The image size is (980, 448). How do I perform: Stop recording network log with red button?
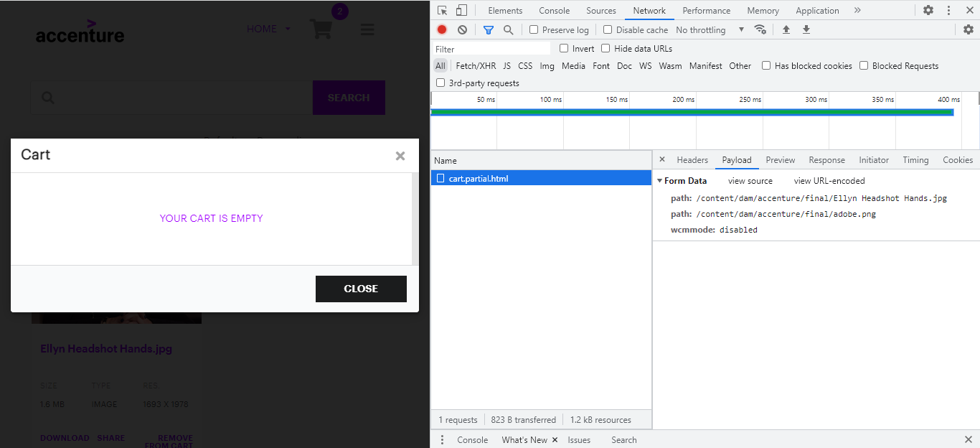coord(442,29)
